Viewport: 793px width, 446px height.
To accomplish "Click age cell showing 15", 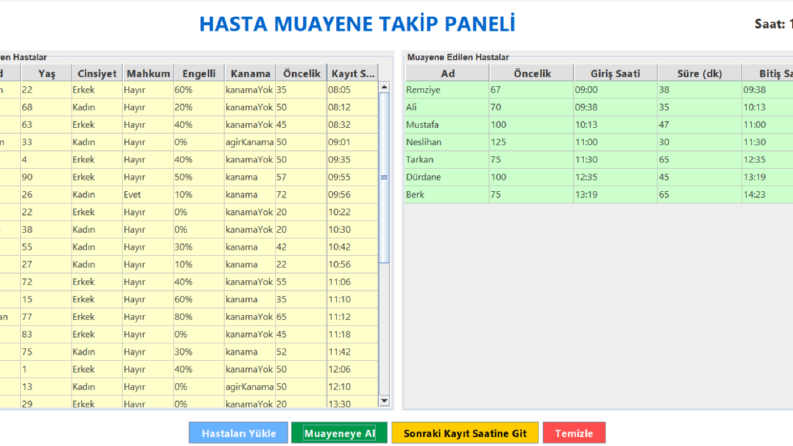I will click(46, 299).
